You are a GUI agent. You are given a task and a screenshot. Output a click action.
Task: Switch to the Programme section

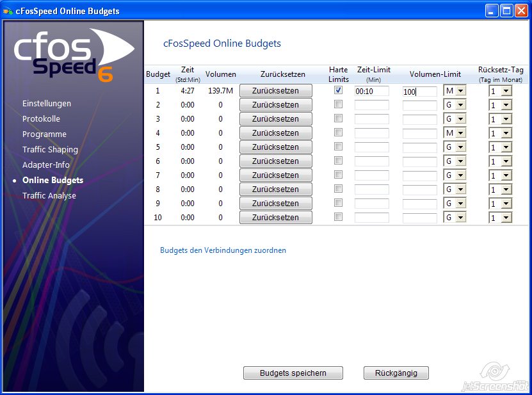point(44,134)
